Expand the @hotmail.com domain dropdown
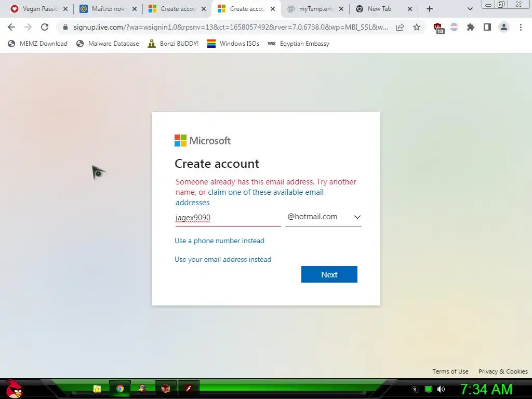Screen dimensions: 532x399 tap(323, 217)
